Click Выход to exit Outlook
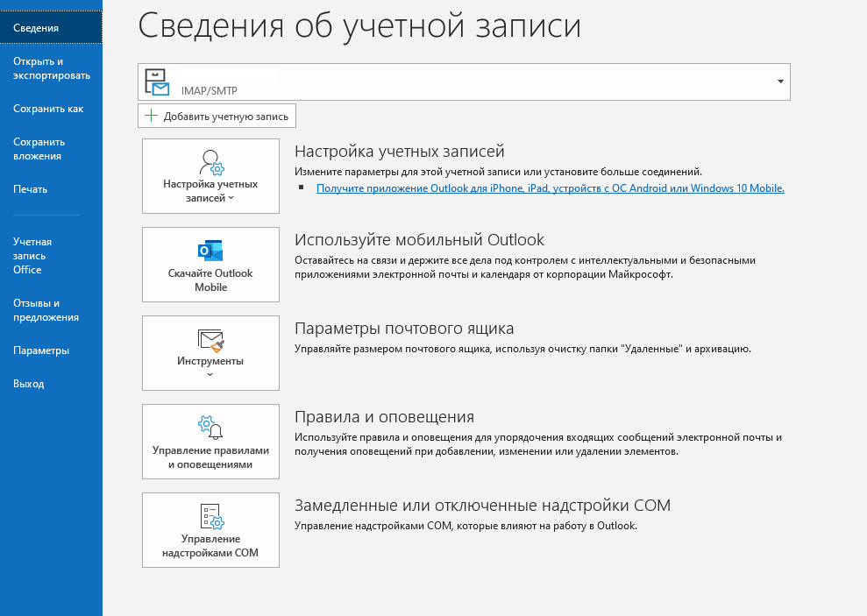Image resolution: width=867 pixels, height=616 pixels. (x=28, y=384)
